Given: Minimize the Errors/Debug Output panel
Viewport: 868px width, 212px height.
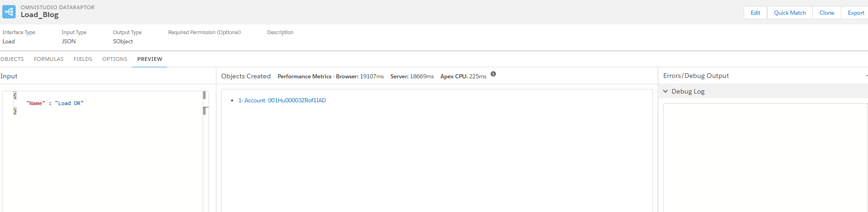Looking at the screenshot, I should coord(866,76).
